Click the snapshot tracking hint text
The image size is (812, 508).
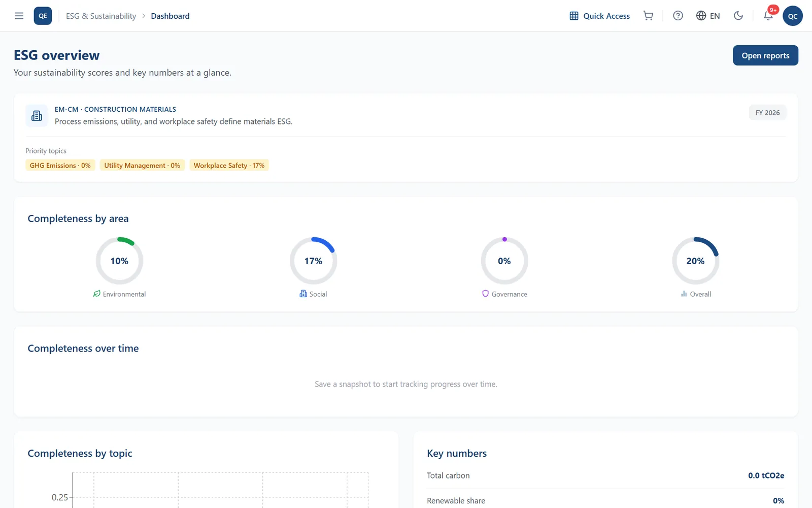[406, 384]
